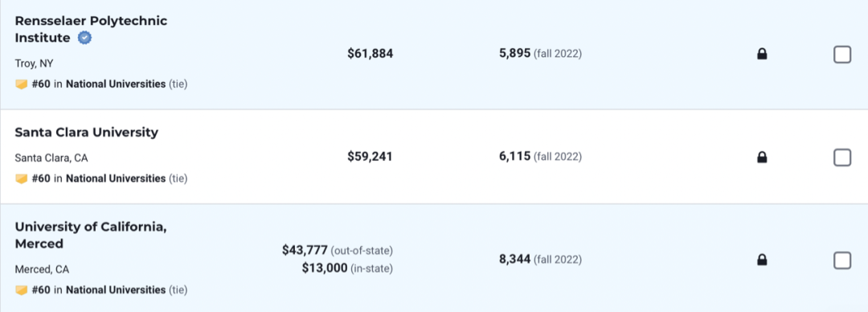
Task: Click the lock icon in Santa Clara row
Action: [762, 158]
